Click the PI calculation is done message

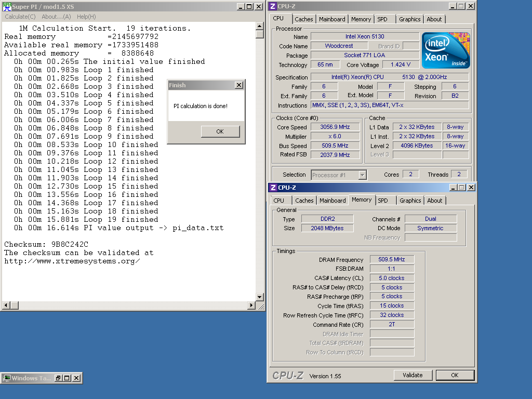pyautogui.click(x=201, y=106)
